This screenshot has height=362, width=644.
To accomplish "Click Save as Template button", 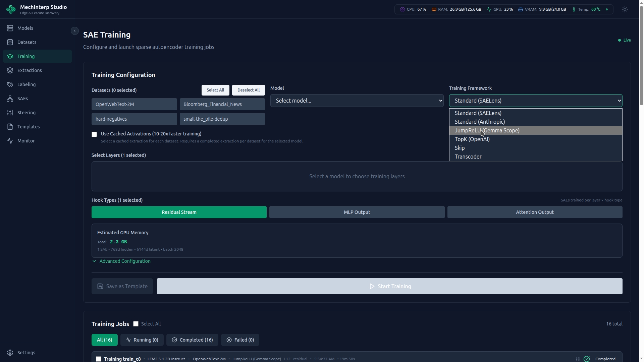I will (122, 286).
